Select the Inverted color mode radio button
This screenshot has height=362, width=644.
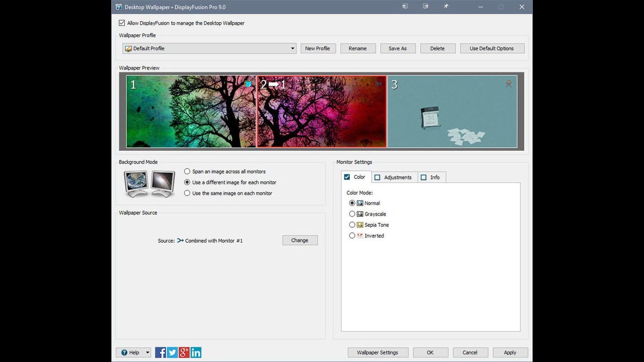352,236
